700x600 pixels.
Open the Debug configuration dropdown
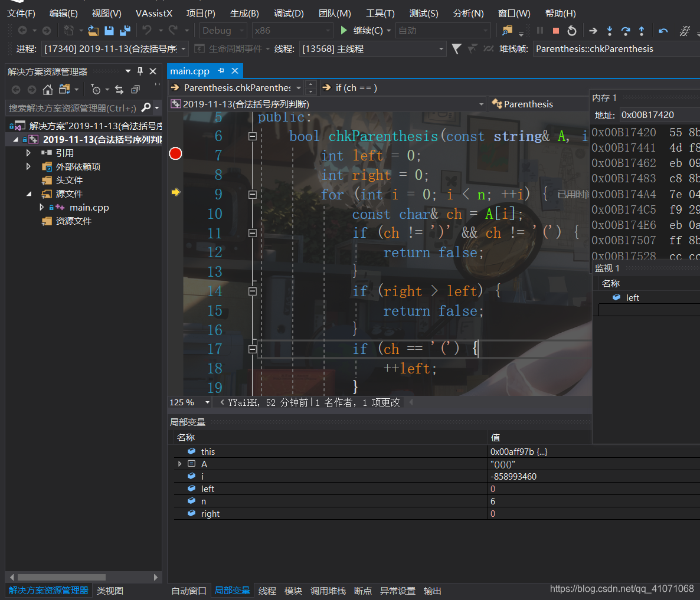[223, 31]
